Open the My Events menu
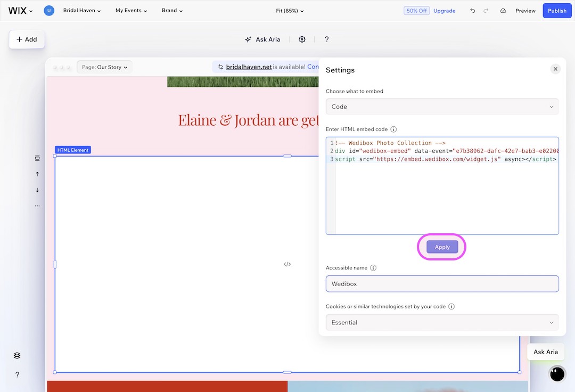 (x=130, y=10)
